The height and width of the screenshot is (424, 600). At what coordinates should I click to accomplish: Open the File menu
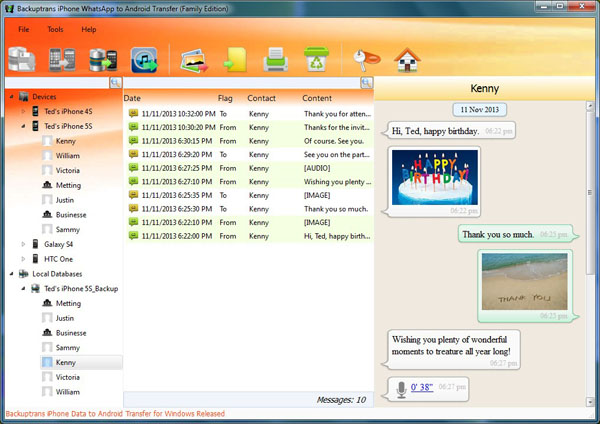pos(24,29)
